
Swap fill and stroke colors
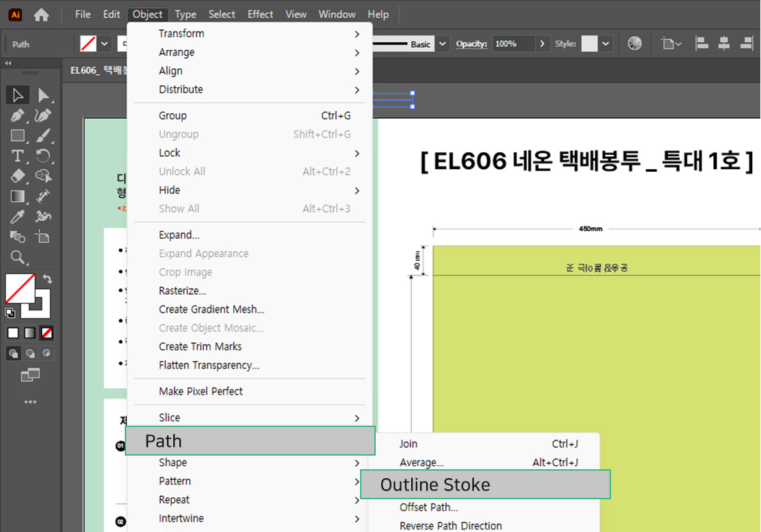(47, 279)
